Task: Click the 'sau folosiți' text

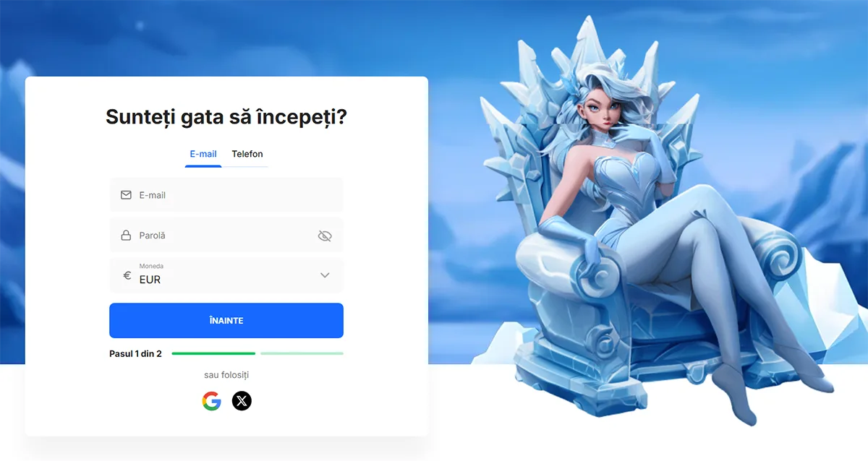Action: pyautogui.click(x=226, y=375)
